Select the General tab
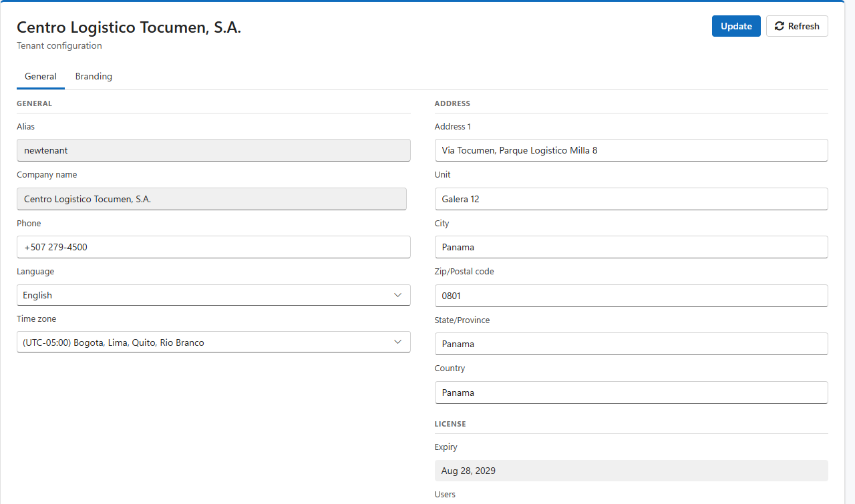 click(41, 76)
